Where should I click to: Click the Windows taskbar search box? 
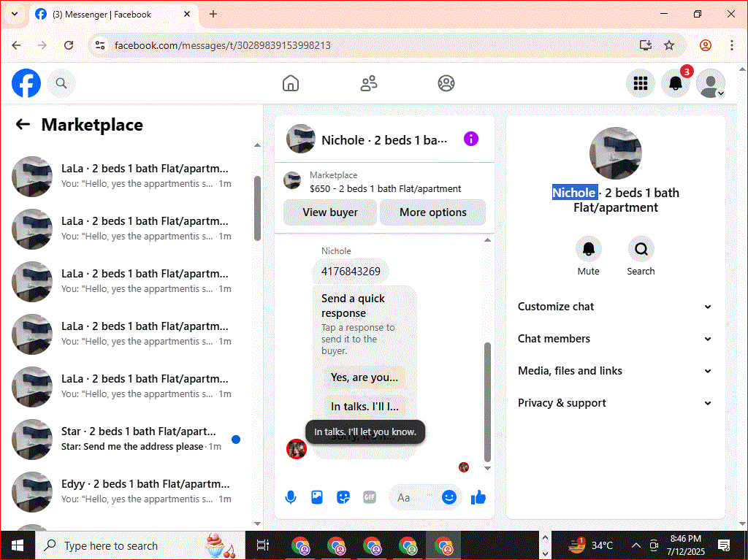pyautogui.click(x=140, y=545)
